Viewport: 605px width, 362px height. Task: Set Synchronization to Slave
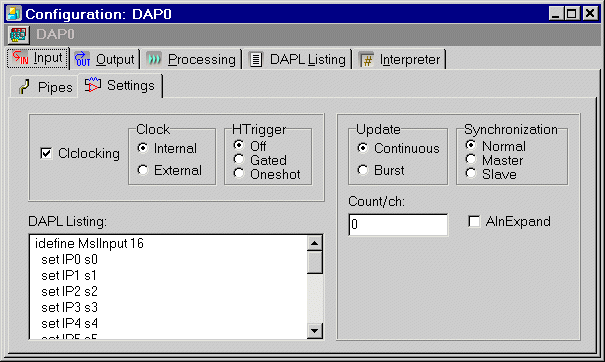[x=471, y=173]
